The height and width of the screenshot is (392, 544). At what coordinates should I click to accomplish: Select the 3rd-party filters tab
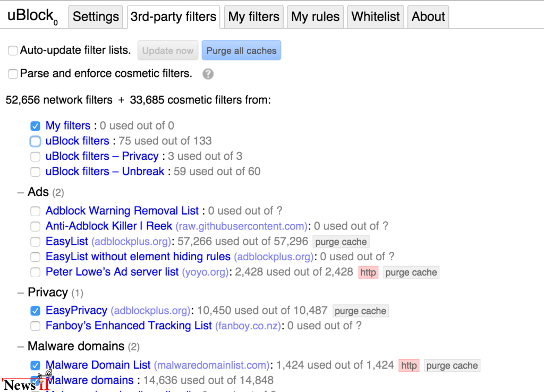click(x=174, y=16)
